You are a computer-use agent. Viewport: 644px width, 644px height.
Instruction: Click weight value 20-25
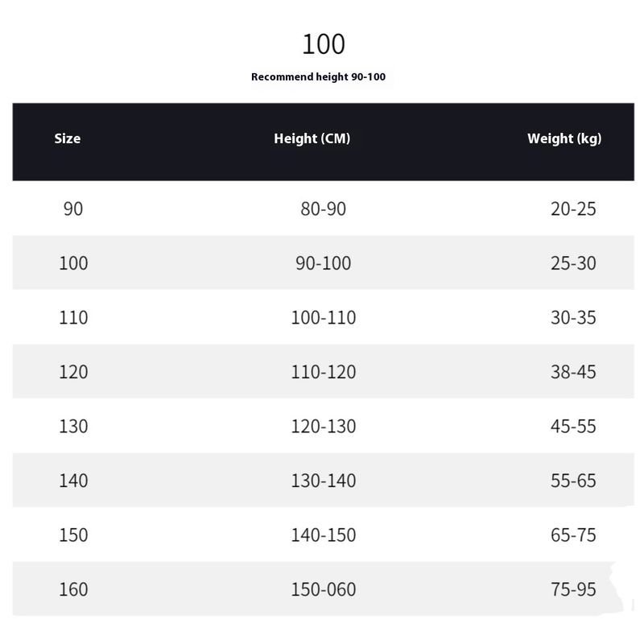[x=573, y=209]
